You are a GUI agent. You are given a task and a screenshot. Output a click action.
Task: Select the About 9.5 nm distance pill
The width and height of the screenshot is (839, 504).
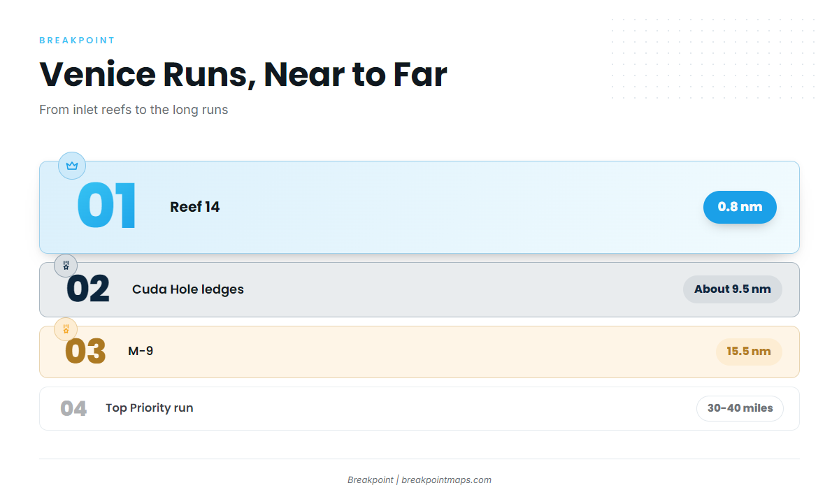(733, 289)
